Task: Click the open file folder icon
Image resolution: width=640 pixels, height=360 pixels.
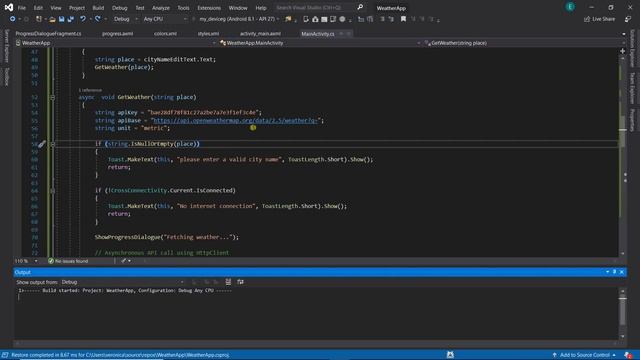Action: [x=52, y=19]
